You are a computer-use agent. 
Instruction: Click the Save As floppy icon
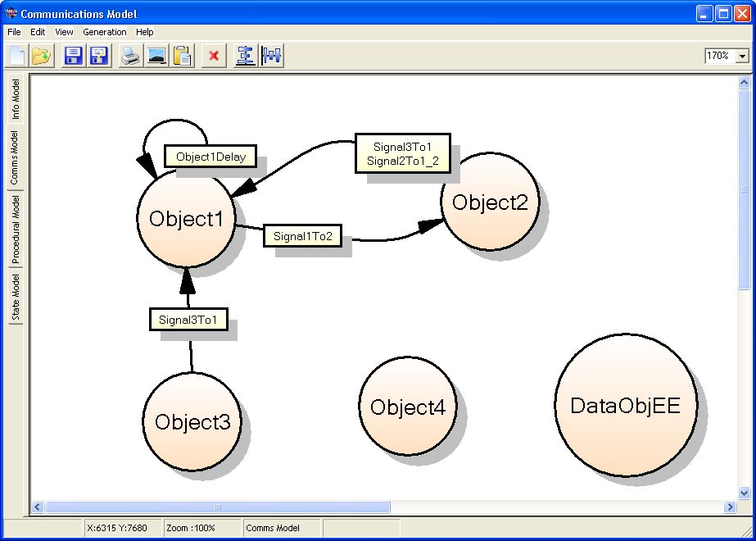[x=99, y=56]
